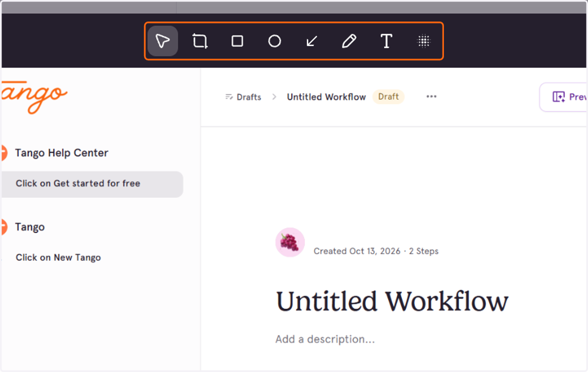This screenshot has height=372, width=588.
Task: Click the Add a description field
Action: pos(325,339)
